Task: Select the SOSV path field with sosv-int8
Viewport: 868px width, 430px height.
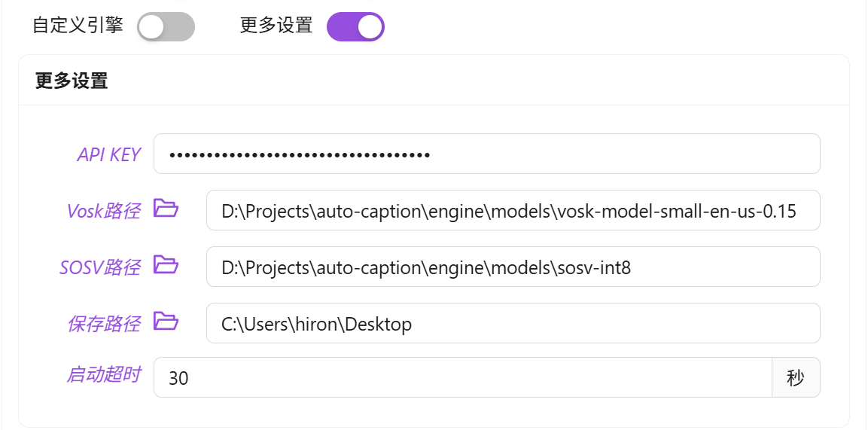Action: [513, 267]
